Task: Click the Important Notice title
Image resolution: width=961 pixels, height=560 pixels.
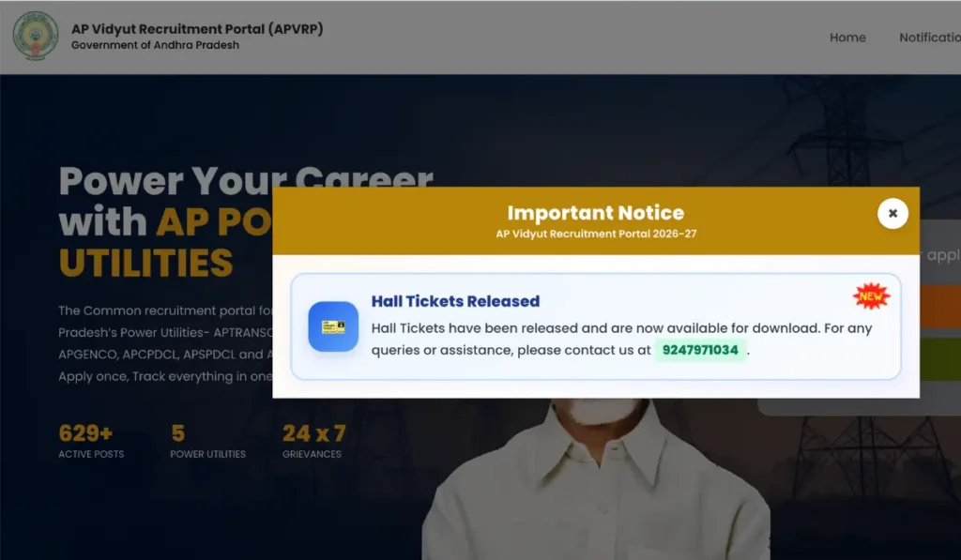Action: coord(596,213)
